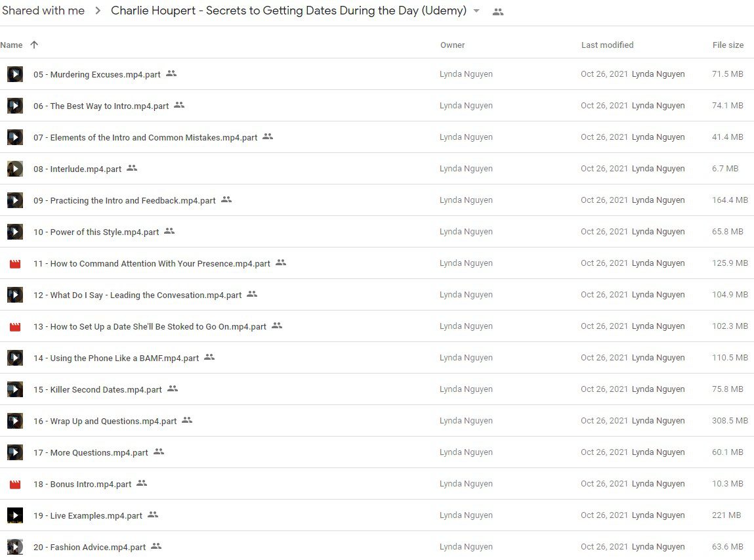Screen dimensions: 754x560
Task: Click the video icon for 17 - More Questions
Action: [x=15, y=452]
